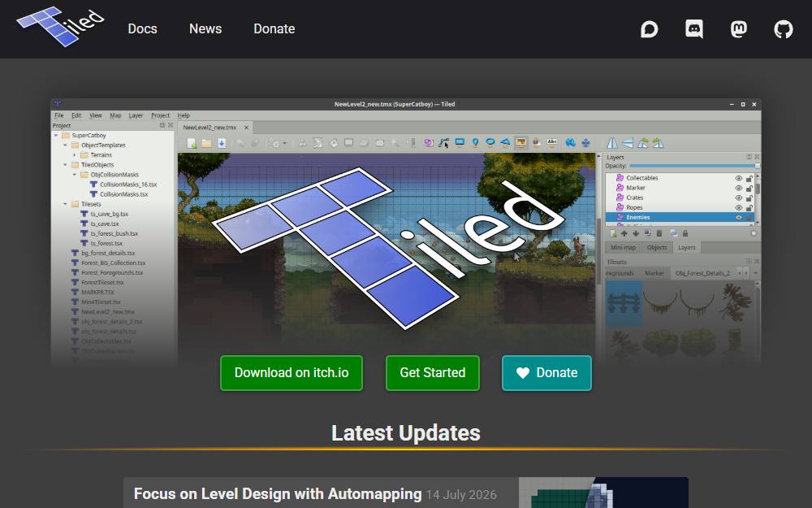Image resolution: width=812 pixels, height=508 pixels.
Task: Collapse the ObjectTemplates folder arrow
Action: pyautogui.click(x=65, y=145)
